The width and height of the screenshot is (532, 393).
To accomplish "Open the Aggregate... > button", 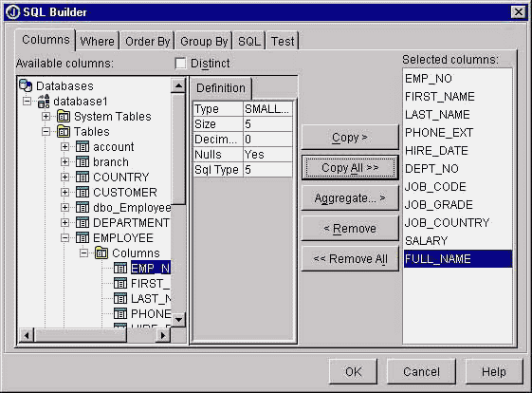I will pyautogui.click(x=350, y=198).
